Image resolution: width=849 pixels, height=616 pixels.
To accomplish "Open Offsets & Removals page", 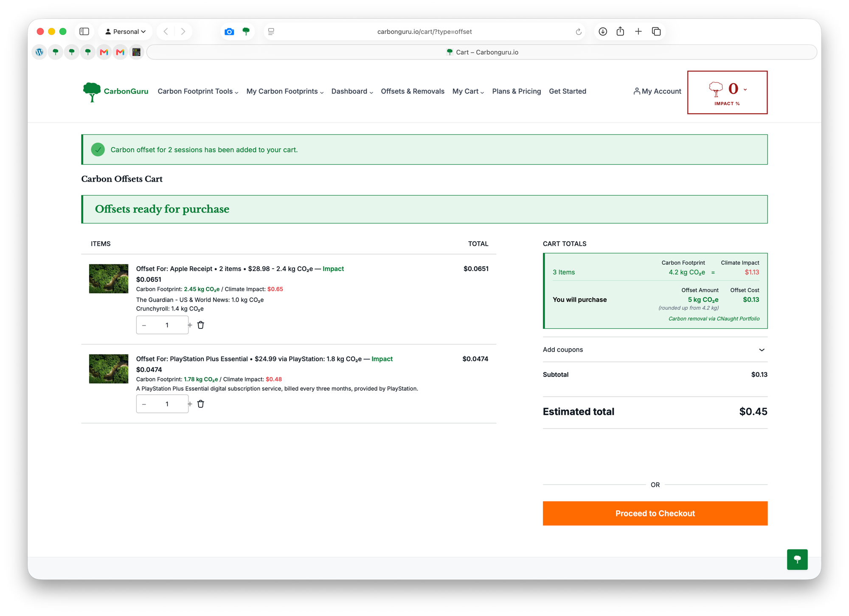I will 413,91.
